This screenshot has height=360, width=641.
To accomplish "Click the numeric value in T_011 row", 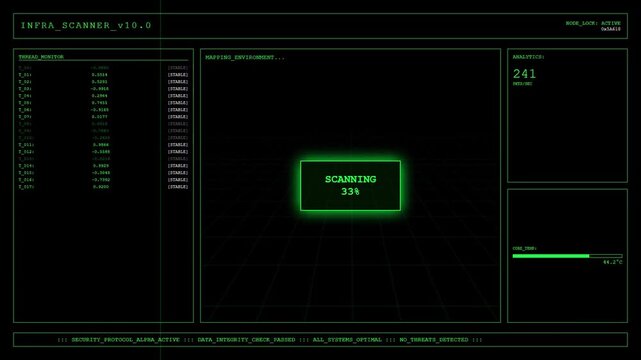I will click(x=101, y=145).
